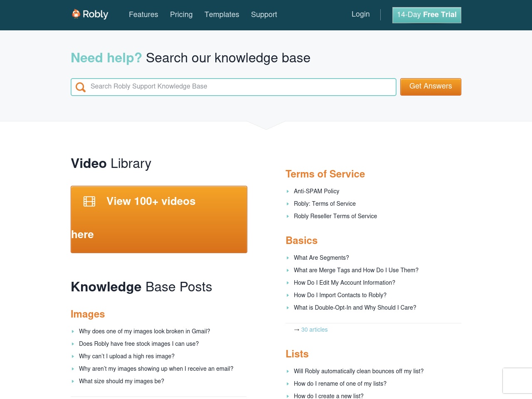Image resolution: width=532 pixels, height=399 pixels.
Task: View How Do I Edit My Account Information?
Action: pyautogui.click(x=345, y=283)
